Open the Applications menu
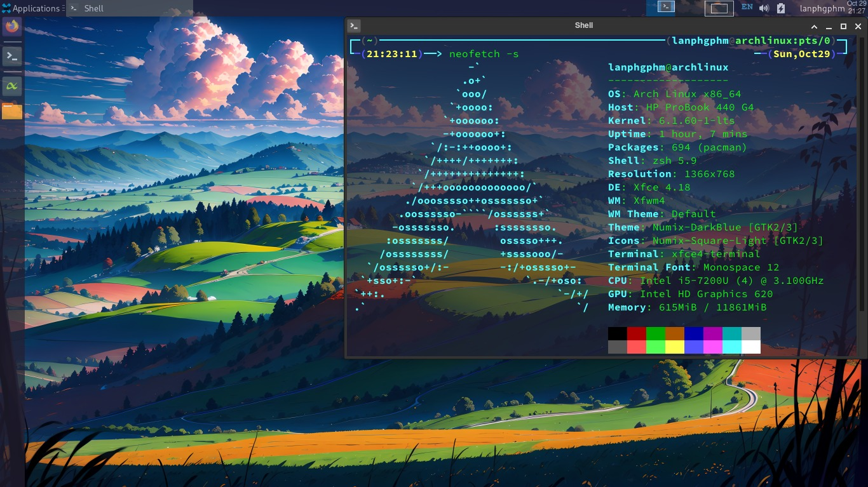This screenshot has width=868, height=487. tap(31, 8)
